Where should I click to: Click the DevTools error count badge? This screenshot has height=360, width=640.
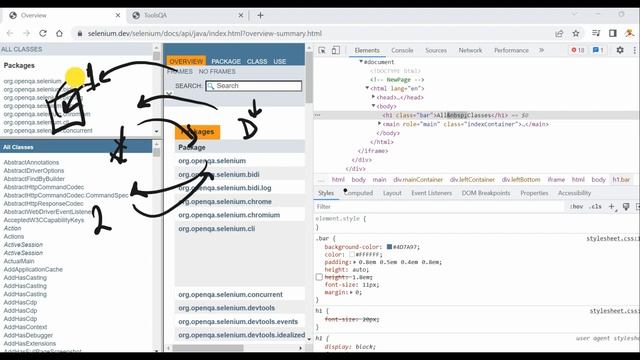click(x=578, y=50)
